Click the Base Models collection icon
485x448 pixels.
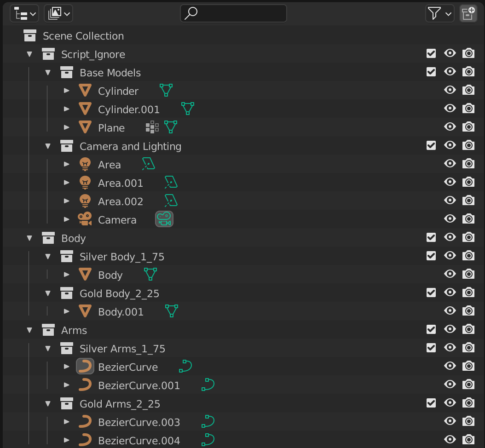tap(67, 72)
